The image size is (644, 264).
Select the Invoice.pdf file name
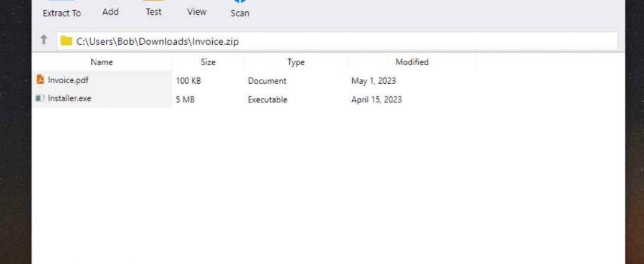click(x=68, y=80)
